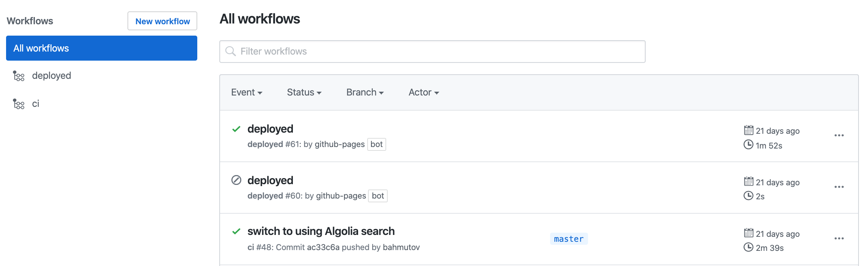868x266 pixels.
Task: Open the three-dot menu for deployed #60
Action: point(839,187)
